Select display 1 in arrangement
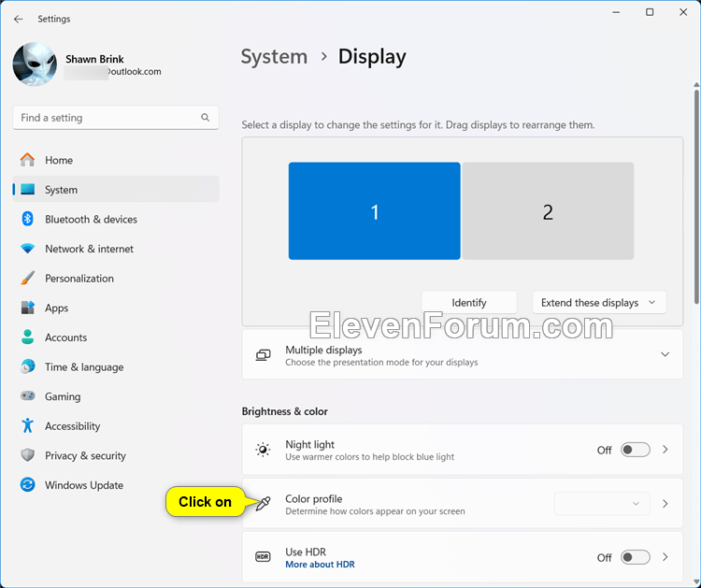This screenshot has height=588, width=701. pyautogui.click(x=374, y=211)
